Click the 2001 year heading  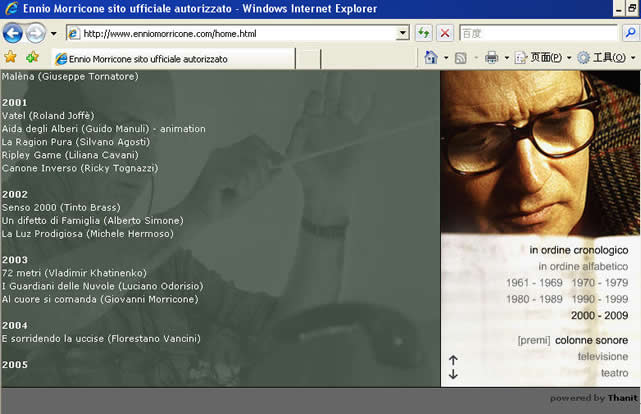pyautogui.click(x=14, y=103)
